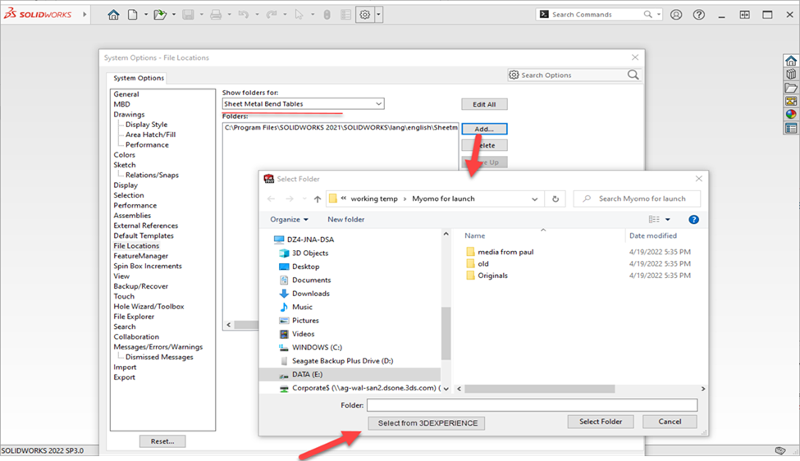Create a new document via toolbar icon
The image size is (800, 461).
(133, 15)
